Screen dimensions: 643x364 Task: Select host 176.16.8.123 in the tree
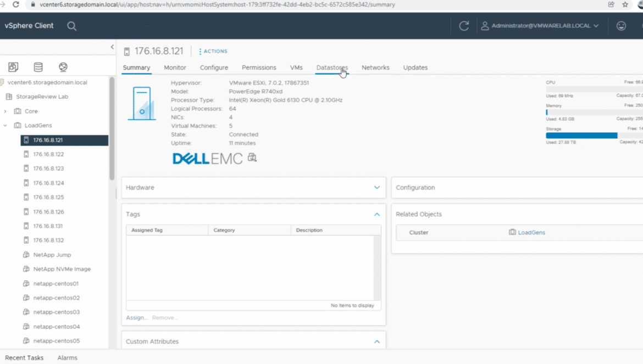[48, 169]
